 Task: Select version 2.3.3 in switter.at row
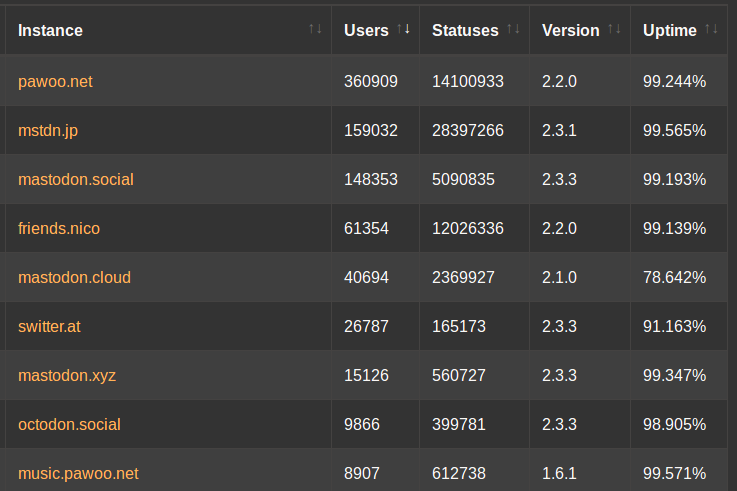click(x=559, y=327)
